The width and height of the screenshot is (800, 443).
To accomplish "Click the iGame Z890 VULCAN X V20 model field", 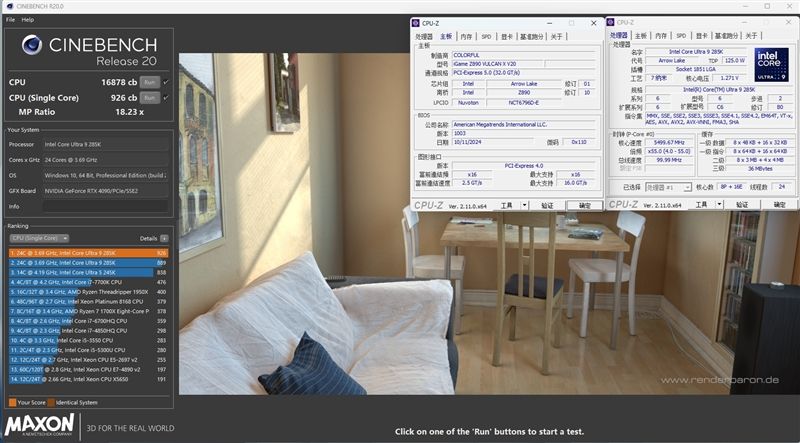I will pyautogui.click(x=497, y=64).
